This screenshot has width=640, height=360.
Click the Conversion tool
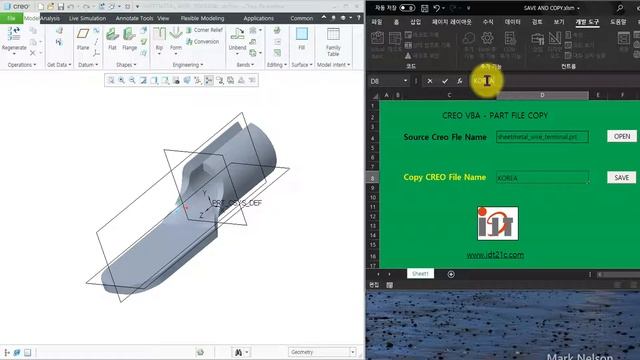[202, 41]
